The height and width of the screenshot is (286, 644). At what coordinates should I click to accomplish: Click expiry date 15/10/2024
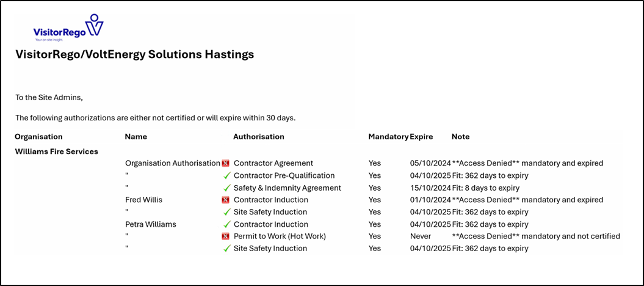(430, 188)
